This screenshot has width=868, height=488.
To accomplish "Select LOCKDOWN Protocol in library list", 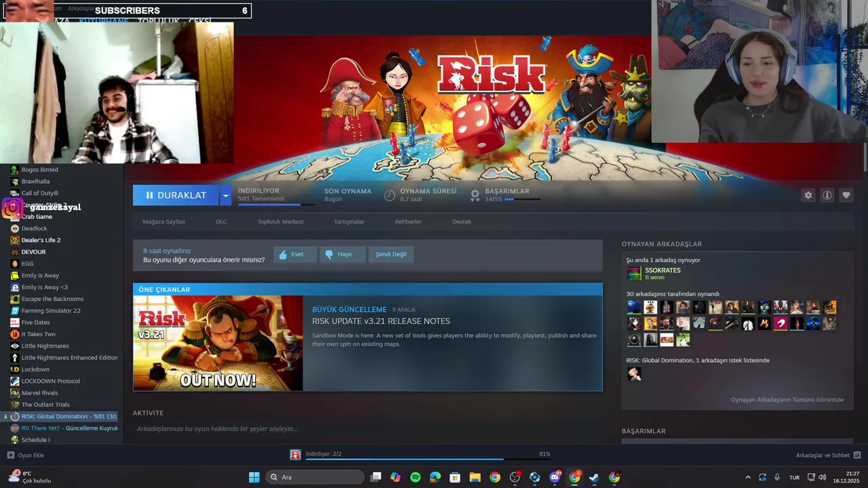I will point(50,381).
